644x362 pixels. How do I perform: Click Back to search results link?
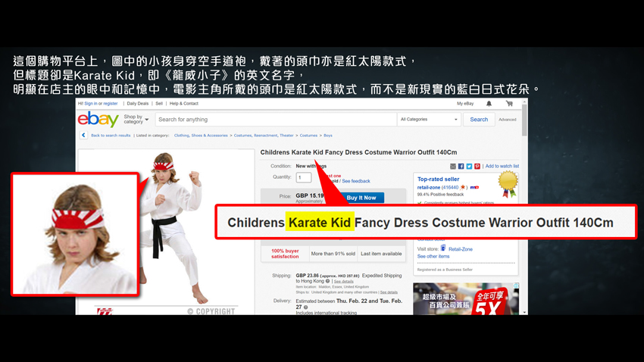tap(111, 135)
